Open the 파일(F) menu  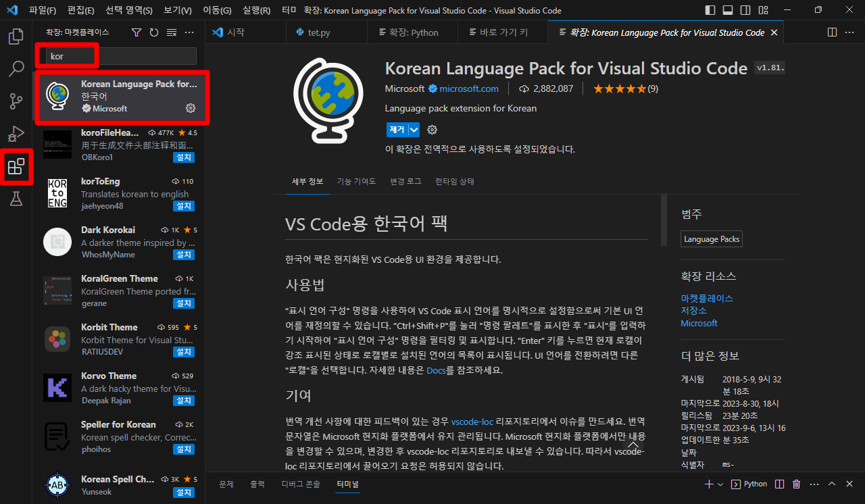(x=43, y=10)
